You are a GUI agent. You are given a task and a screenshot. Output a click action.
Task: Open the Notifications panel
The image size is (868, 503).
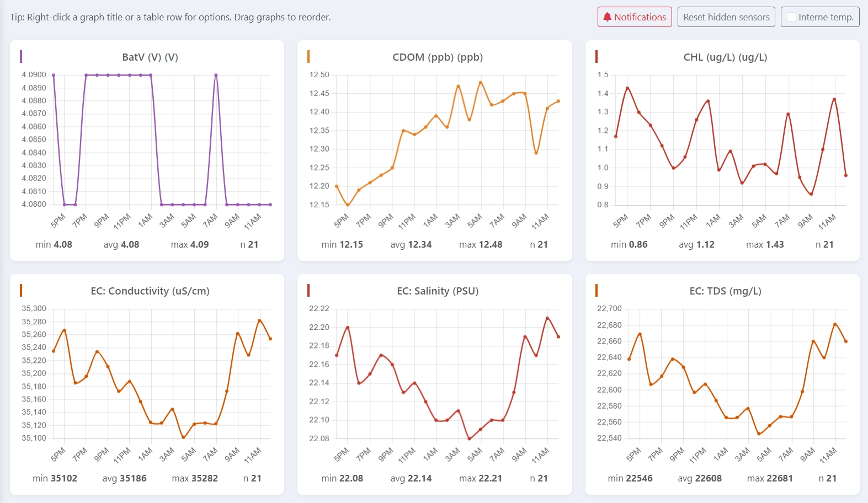635,17
